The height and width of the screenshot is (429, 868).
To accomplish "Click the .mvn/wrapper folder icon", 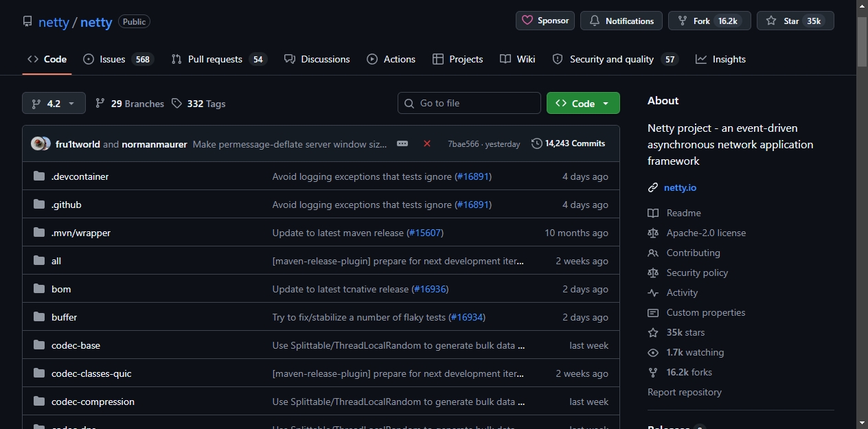I will pos(39,233).
